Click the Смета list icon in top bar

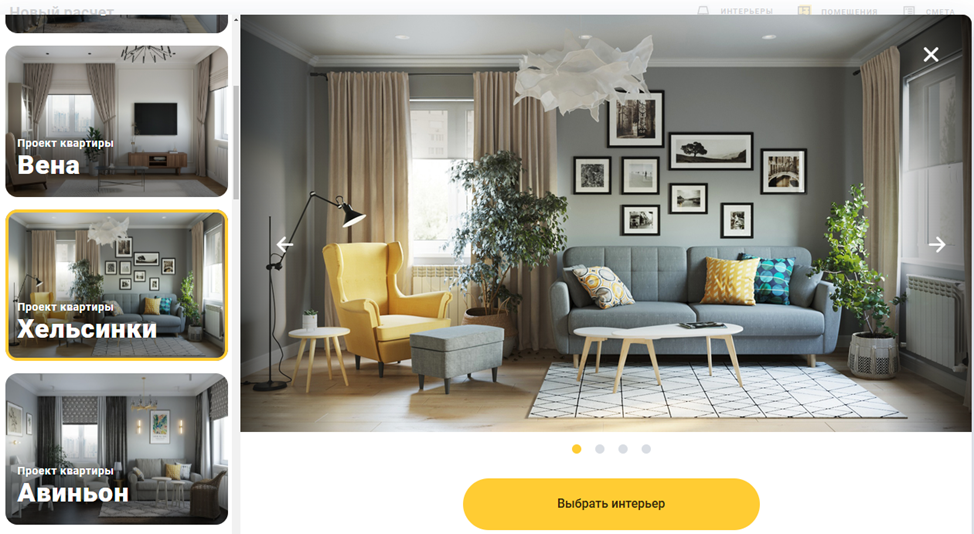pyautogui.click(x=909, y=11)
